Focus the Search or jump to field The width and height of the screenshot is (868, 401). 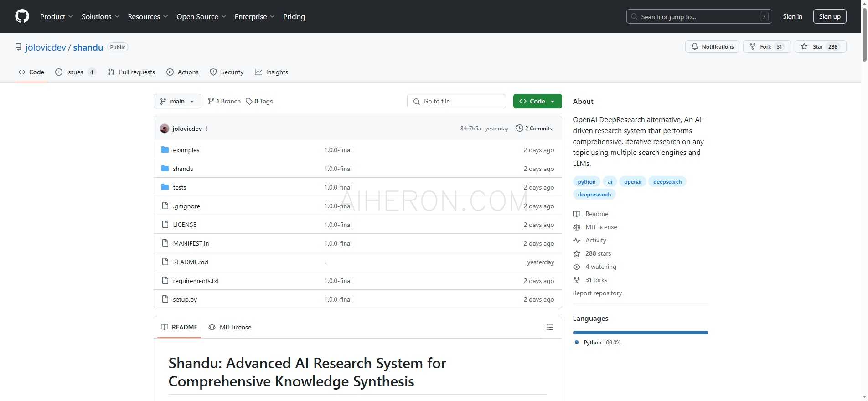click(699, 16)
